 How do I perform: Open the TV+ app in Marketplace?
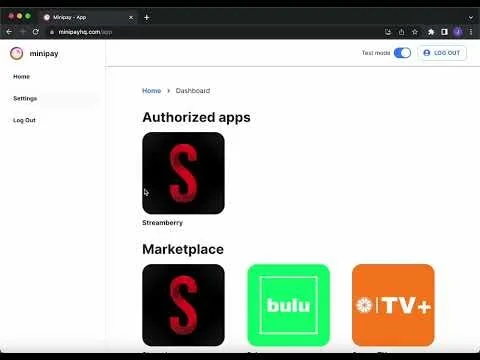(x=393, y=305)
